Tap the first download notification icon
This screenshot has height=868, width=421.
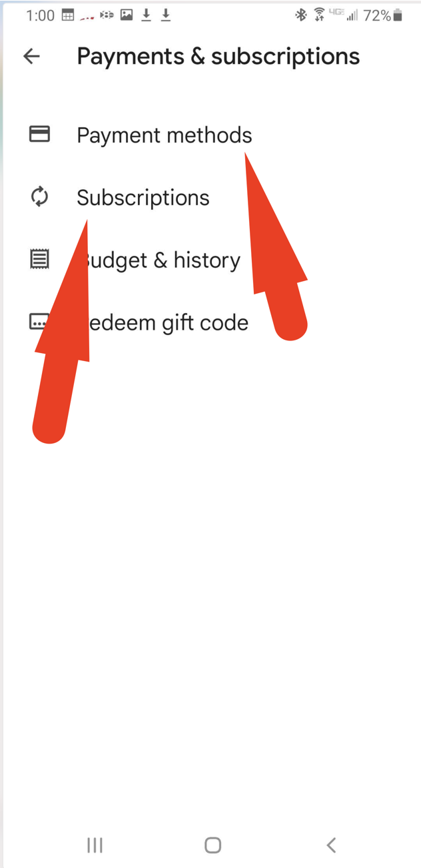coord(146,15)
